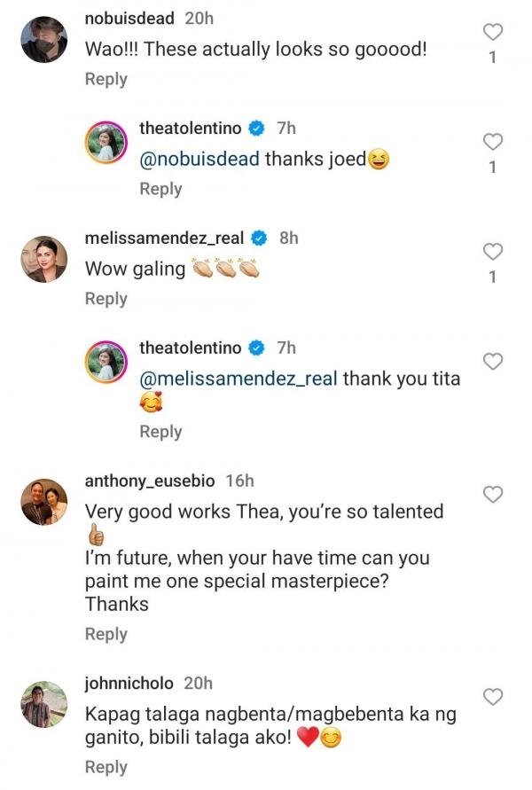This screenshot has width=532, height=790.
Task: Heart anthony_eusebio's comment
Action: click(x=493, y=494)
